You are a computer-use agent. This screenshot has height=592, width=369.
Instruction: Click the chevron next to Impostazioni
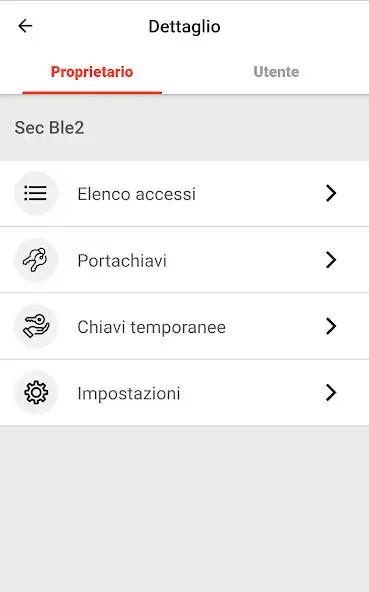pyautogui.click(x=331, y=393)
